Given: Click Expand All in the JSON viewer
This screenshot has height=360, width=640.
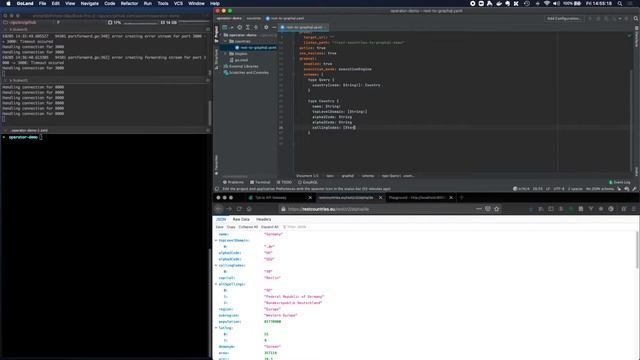Looking at the screenshot, I should pyautogui.click(x=269, y=227).
